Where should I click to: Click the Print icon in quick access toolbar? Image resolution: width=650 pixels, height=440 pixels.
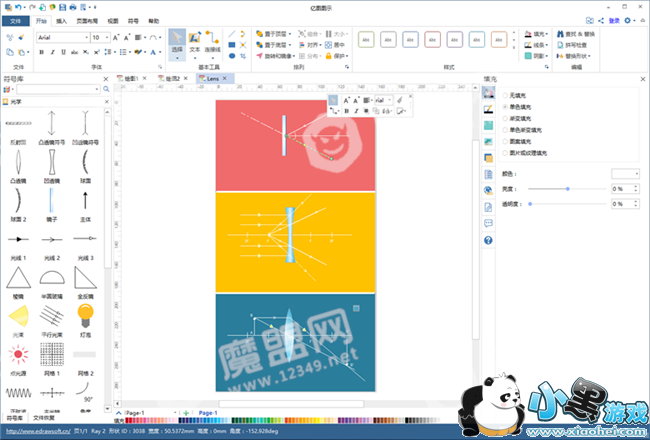click(73, 7)
